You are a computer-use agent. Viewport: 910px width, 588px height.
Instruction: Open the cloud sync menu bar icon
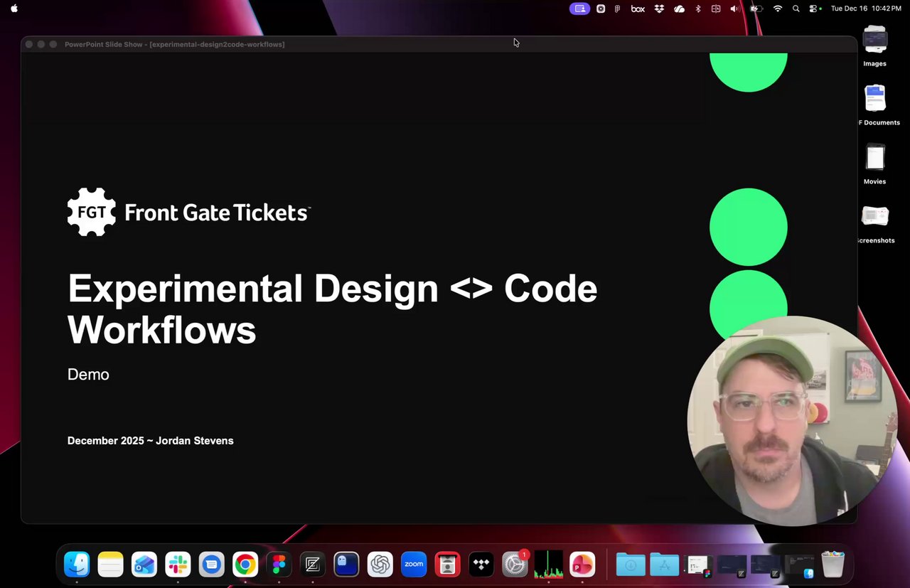(679, 9)
